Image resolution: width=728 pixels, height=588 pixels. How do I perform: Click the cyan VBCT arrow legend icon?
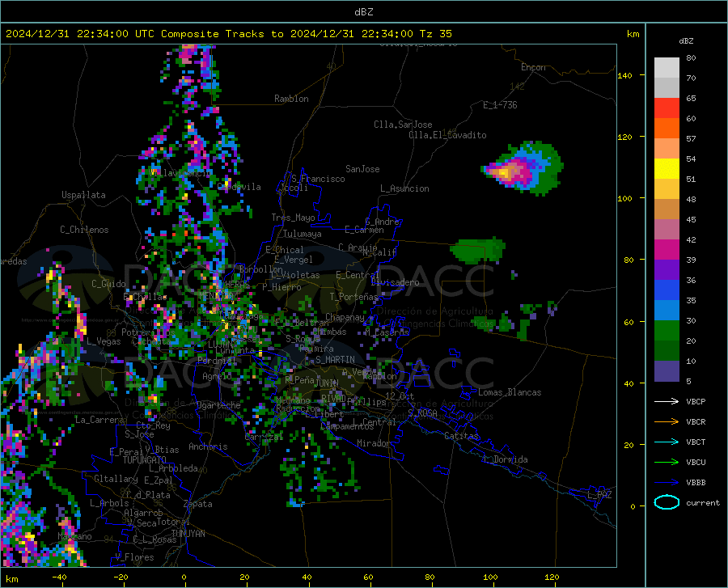[x=667, y=442]
